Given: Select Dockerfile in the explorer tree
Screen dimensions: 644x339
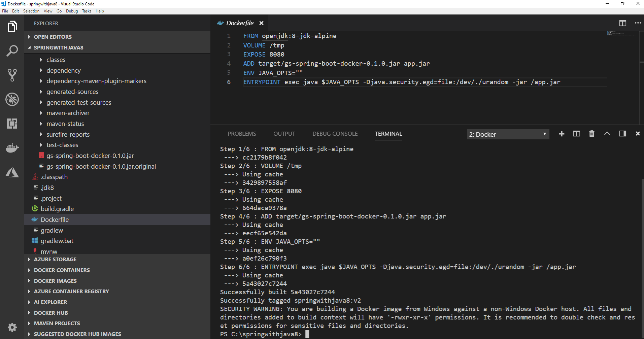Looking at the screenshot, I should pos(117,219).
